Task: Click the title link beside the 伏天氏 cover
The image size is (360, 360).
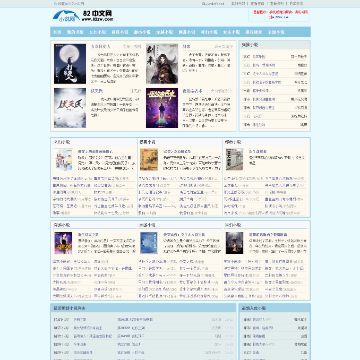Action: point(97,91)
